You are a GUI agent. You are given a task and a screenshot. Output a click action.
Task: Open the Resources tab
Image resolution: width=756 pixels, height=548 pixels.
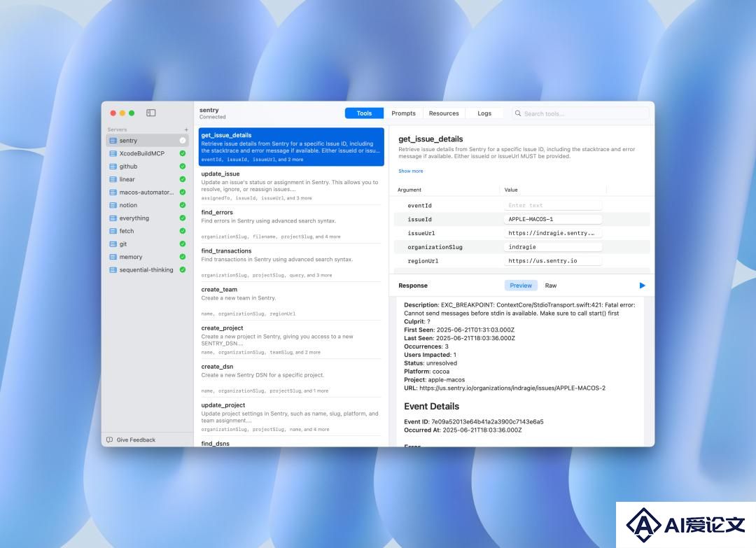pyautogui.click(x=444, y=114)
